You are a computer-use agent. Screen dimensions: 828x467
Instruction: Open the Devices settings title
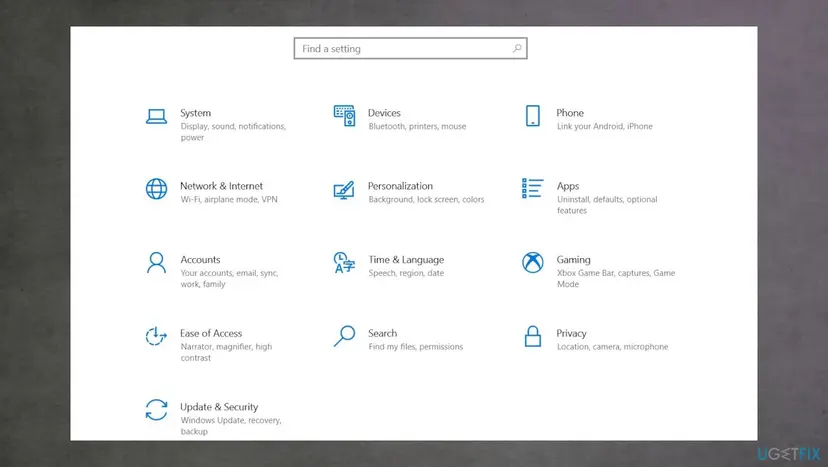point(384,113)
